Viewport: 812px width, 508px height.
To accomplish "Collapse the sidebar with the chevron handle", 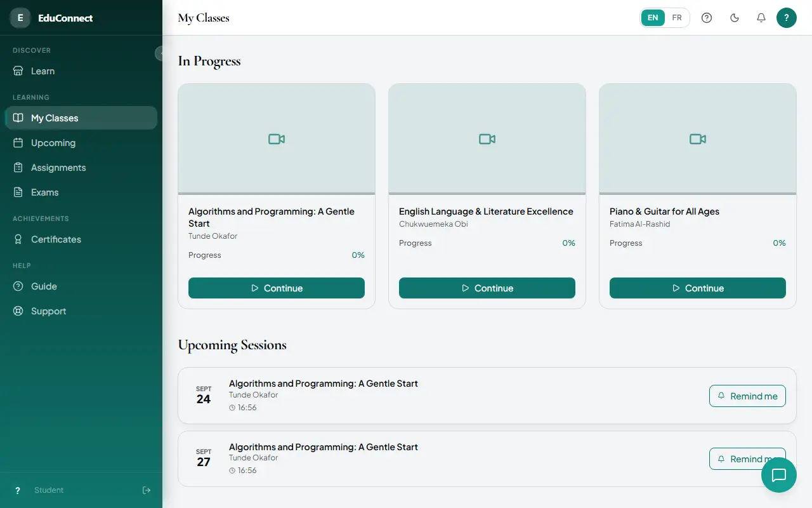I will pyautogui.click(x=160, y=53).
